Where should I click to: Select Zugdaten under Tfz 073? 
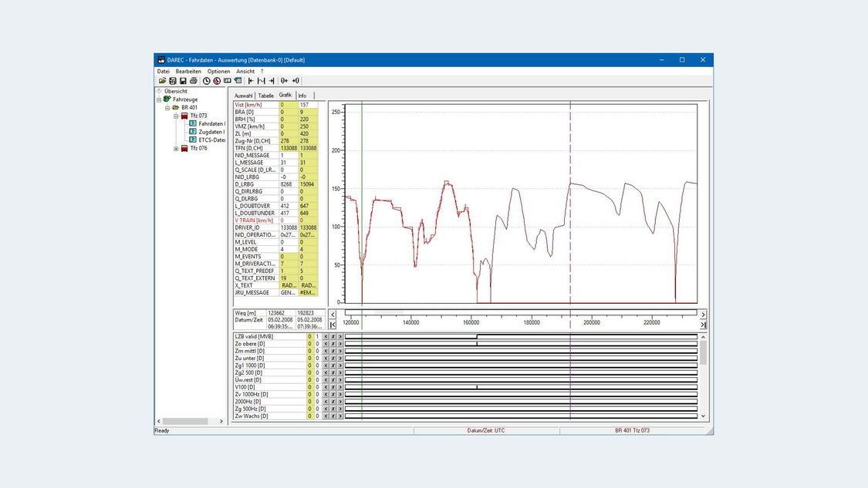tap(212, 132)
